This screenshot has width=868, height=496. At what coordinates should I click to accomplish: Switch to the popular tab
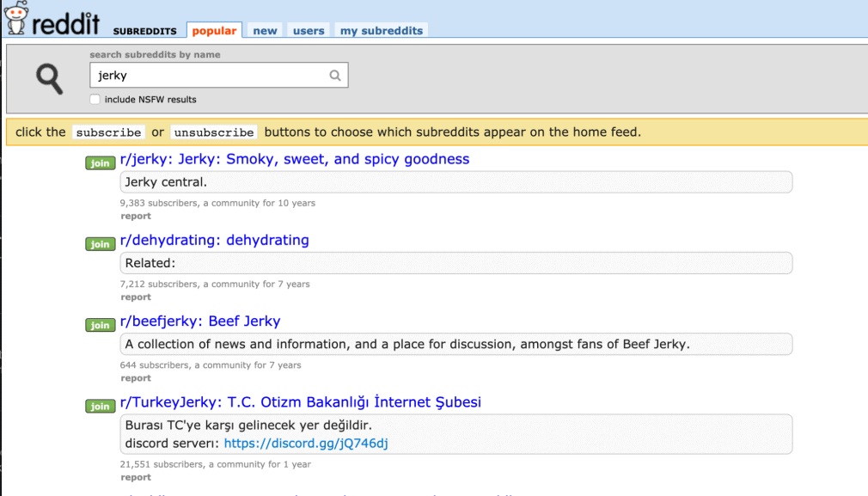click(214, 30)
